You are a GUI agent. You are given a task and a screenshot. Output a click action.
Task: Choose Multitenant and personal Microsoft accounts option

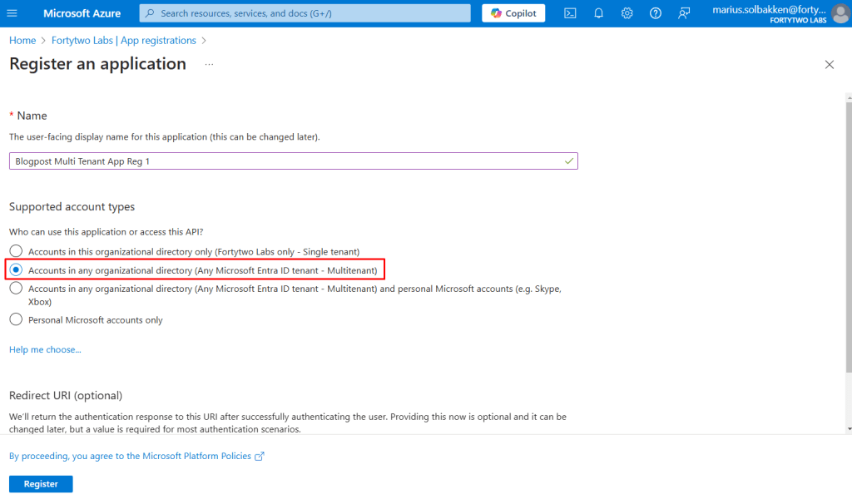(x=16, y=289)
